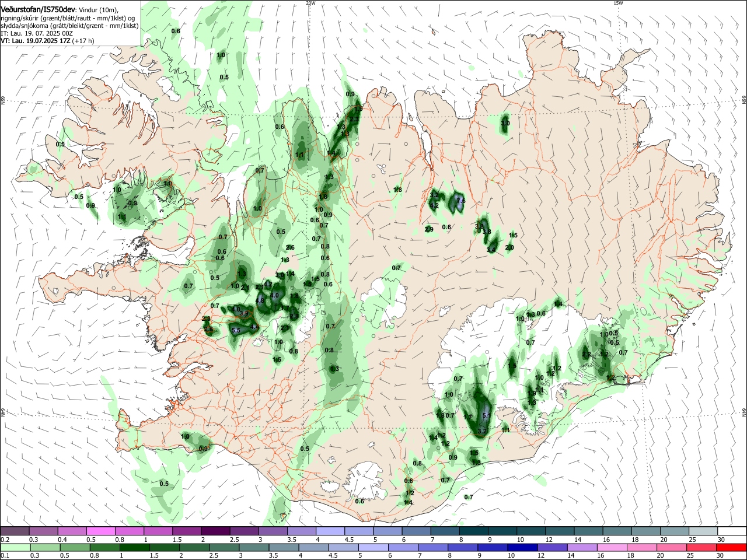
Task: Click the palest green 0.1–0.3 rain swatch
Action: (x=15, y=548)
